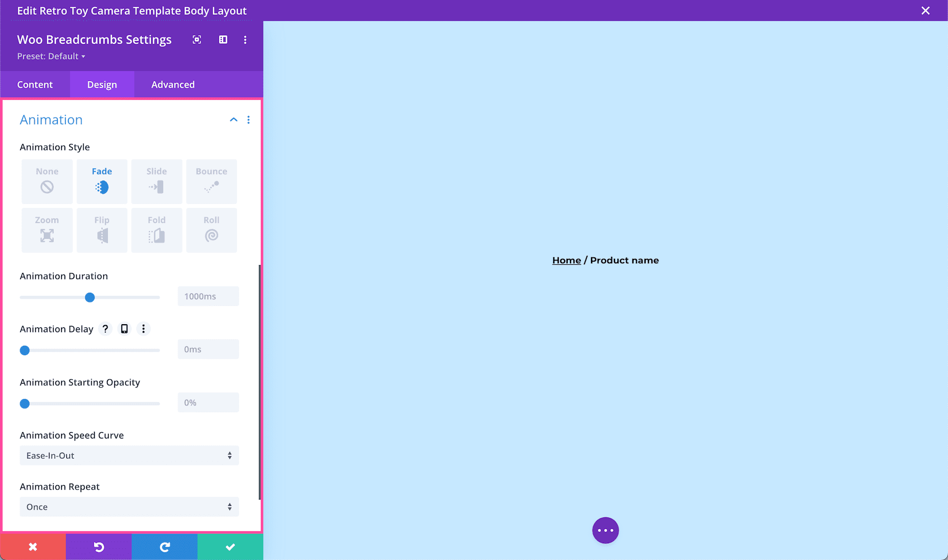
Task: Select the Roll animation style
Action: pos(211,230)
